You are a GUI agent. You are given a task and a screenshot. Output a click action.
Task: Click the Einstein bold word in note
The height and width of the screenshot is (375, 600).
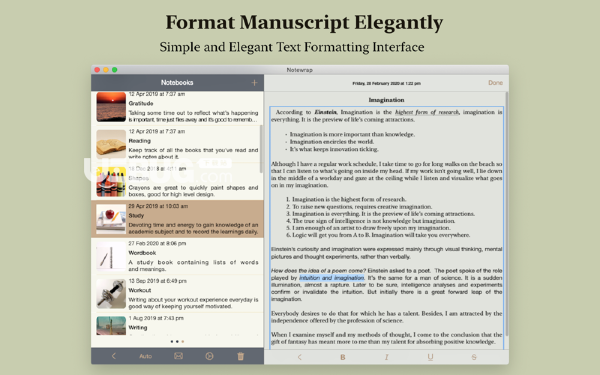pos(326,112)
